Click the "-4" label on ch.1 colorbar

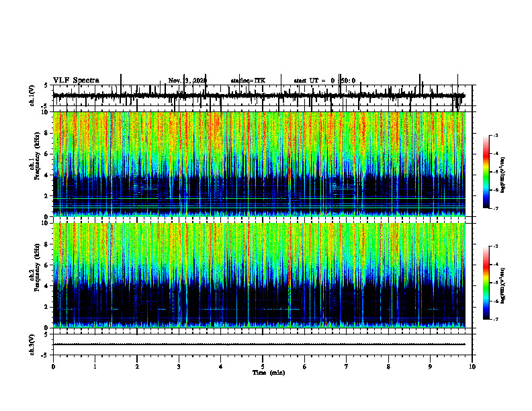[496, 154]
